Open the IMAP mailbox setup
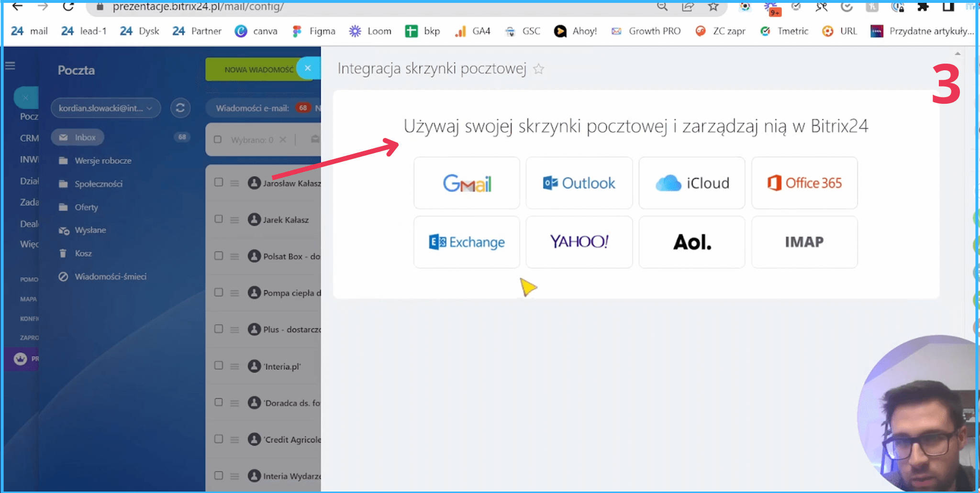 coord(804,242)
